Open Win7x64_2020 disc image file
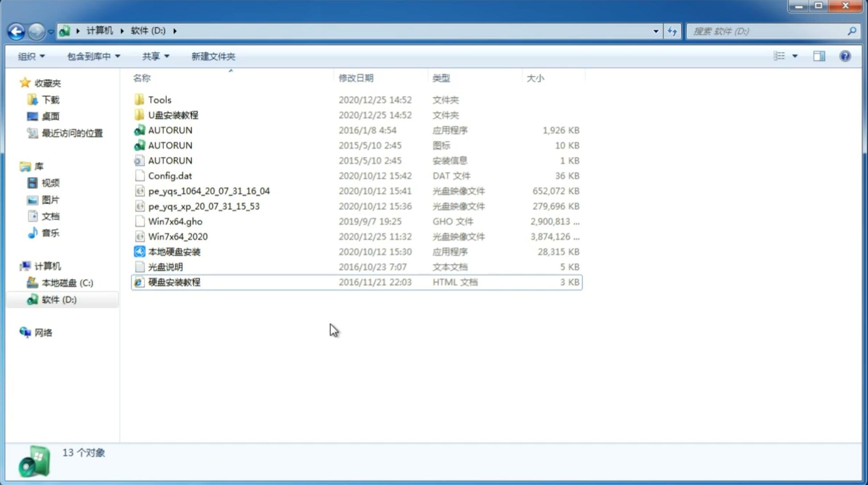Viewport: 868px width, 485px height. (x=178, y=237)
